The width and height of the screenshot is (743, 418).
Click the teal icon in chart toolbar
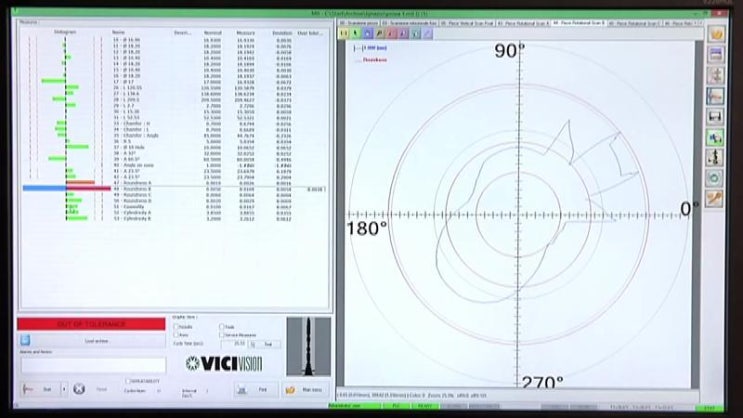pos(416,34)
